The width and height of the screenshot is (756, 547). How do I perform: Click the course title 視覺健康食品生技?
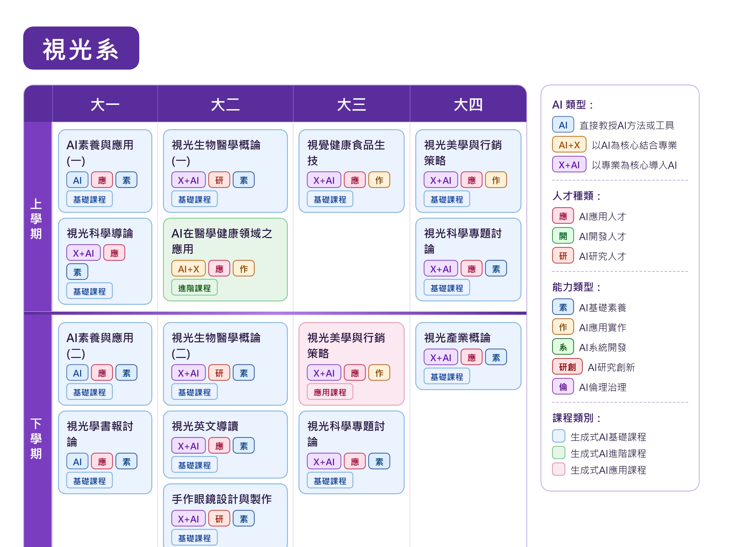346,153
